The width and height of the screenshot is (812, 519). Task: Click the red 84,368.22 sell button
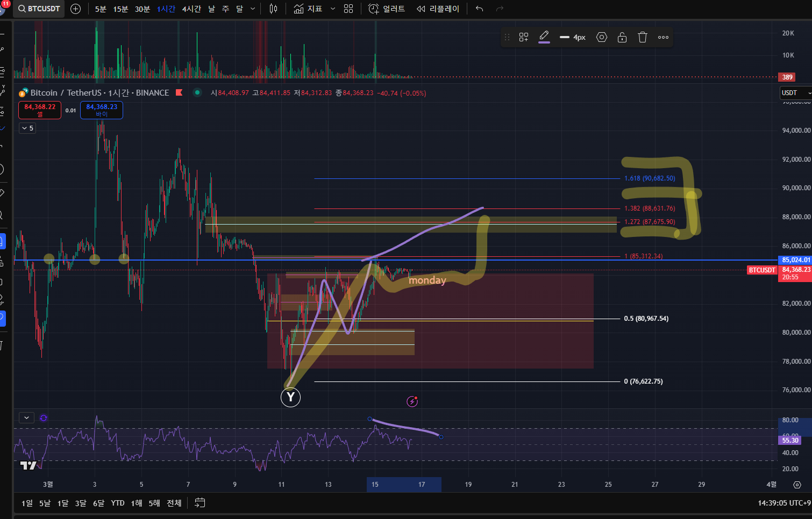(40, 110)
